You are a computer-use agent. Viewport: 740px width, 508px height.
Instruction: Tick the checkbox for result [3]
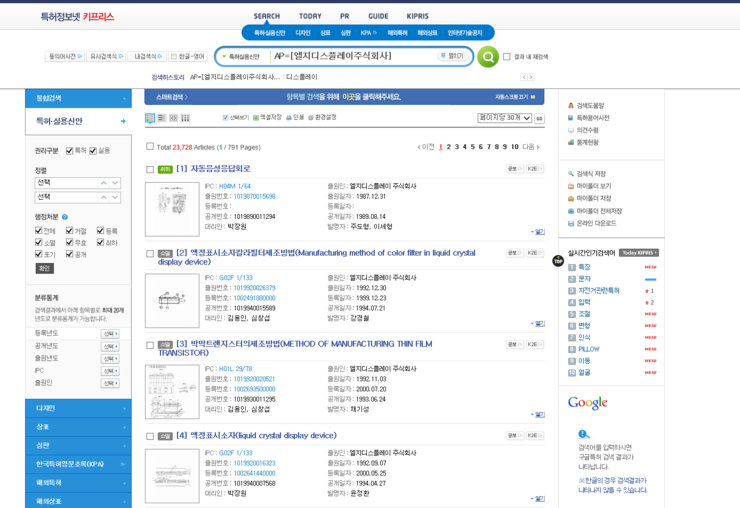click(150, 345)
